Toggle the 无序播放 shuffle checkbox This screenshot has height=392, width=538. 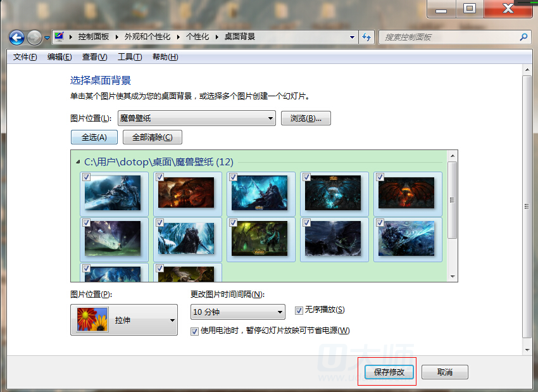coord(299,310)
